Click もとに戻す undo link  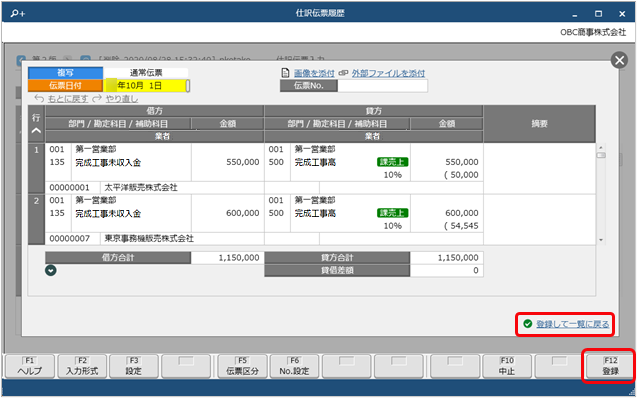click(x=68, y=99)
